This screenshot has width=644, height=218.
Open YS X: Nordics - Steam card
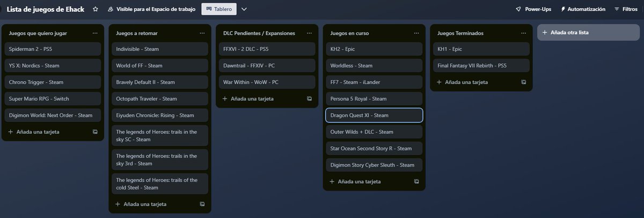tap(53, 66)
